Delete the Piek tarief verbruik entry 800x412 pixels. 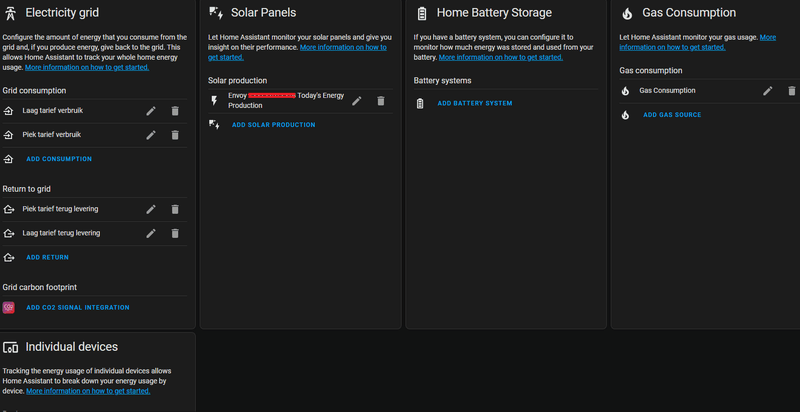175,134
